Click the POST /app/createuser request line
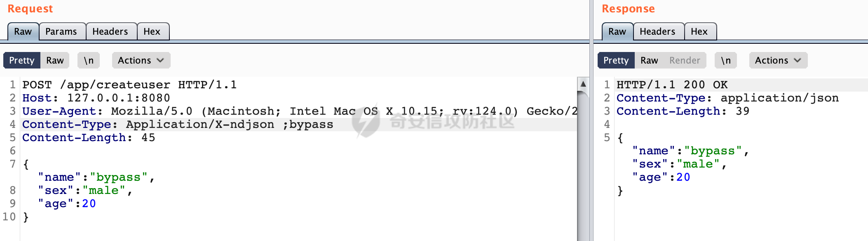 pos(129,85)
